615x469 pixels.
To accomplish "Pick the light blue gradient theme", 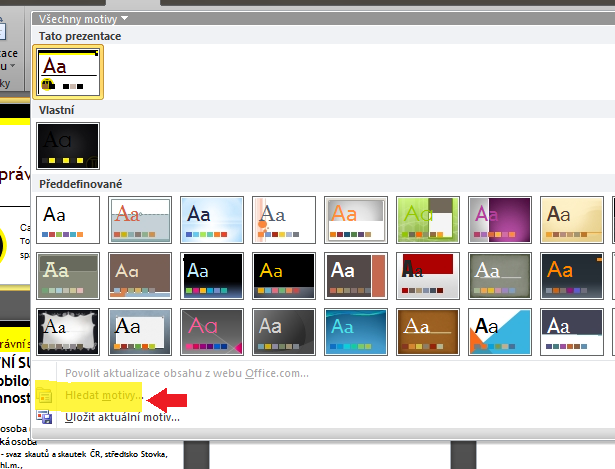I will (x=212, y=219).
